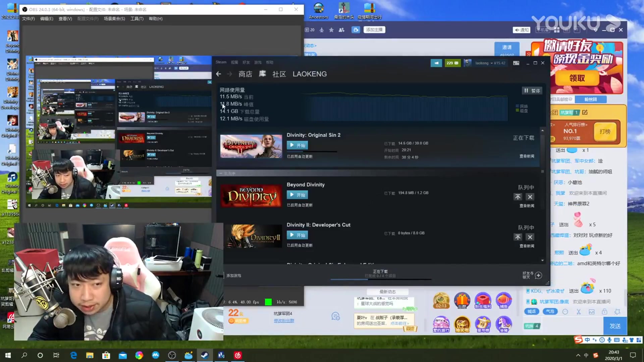Click 开始 for Divinity II: Developer's Cut
This screenshot has height=362, width=644.
pyautogui.click(x=297, y=235)
